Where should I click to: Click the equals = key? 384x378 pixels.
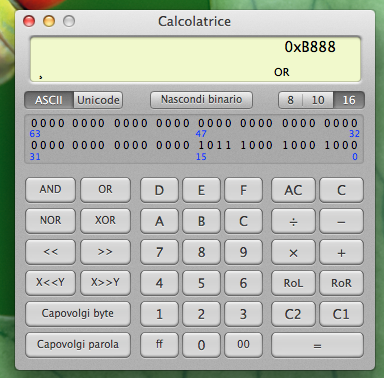[x=317, y=345]
